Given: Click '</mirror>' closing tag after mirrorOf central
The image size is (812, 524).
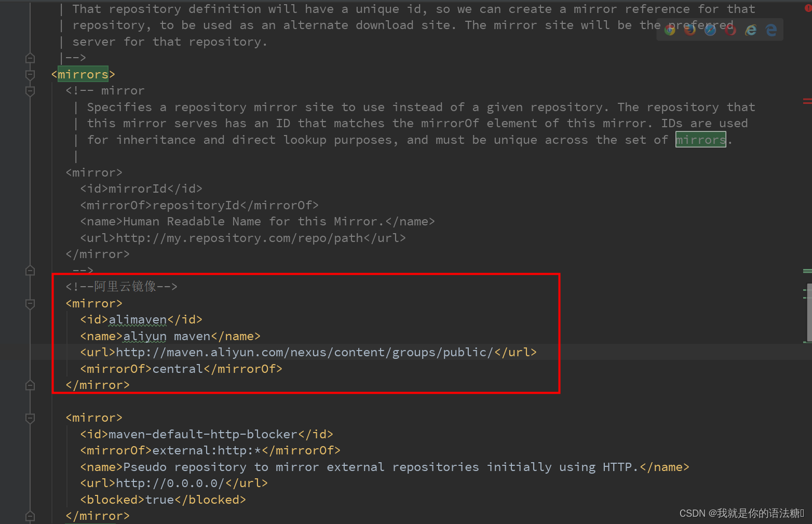Looking at the screenshot, I should point(98,385).
